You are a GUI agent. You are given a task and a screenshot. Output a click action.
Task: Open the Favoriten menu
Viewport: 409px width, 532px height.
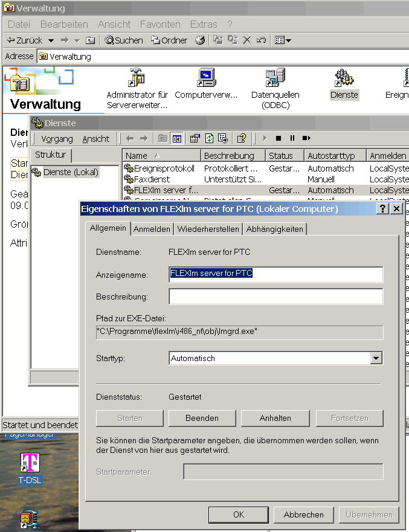(x=160, y=24)
